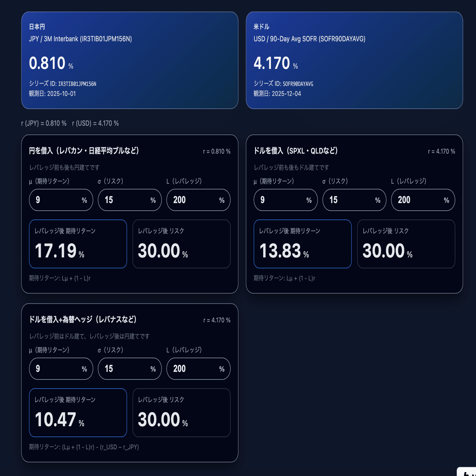Focus the L leverage field in the SPXL・QLD panel
This screenshot has width=476, height=476.
(423, 200)
